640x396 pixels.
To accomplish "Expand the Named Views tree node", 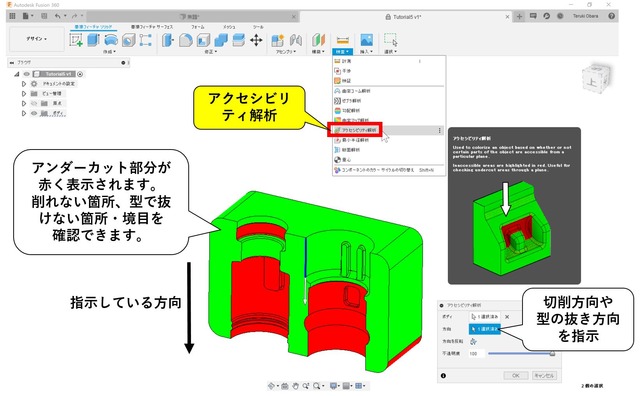I will coord(24,93).
